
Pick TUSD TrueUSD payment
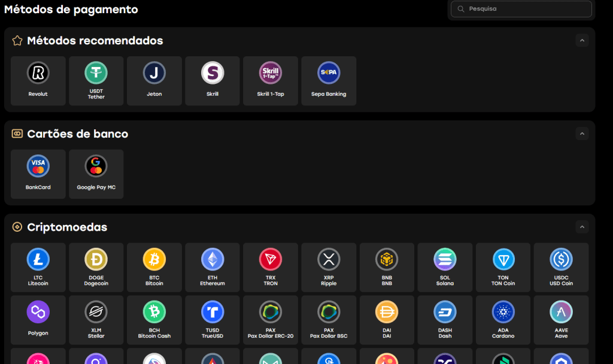tap(213, 320)
